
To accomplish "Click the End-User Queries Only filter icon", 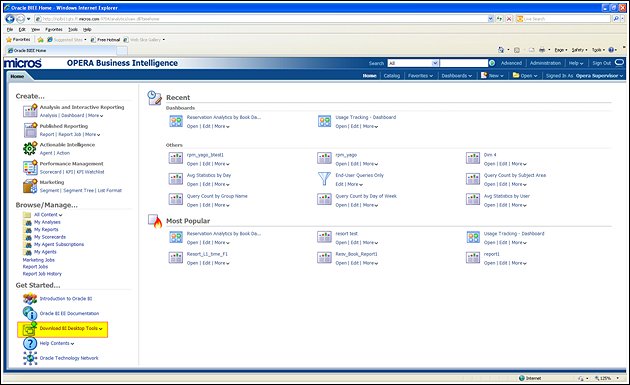I will pos(324,178).
